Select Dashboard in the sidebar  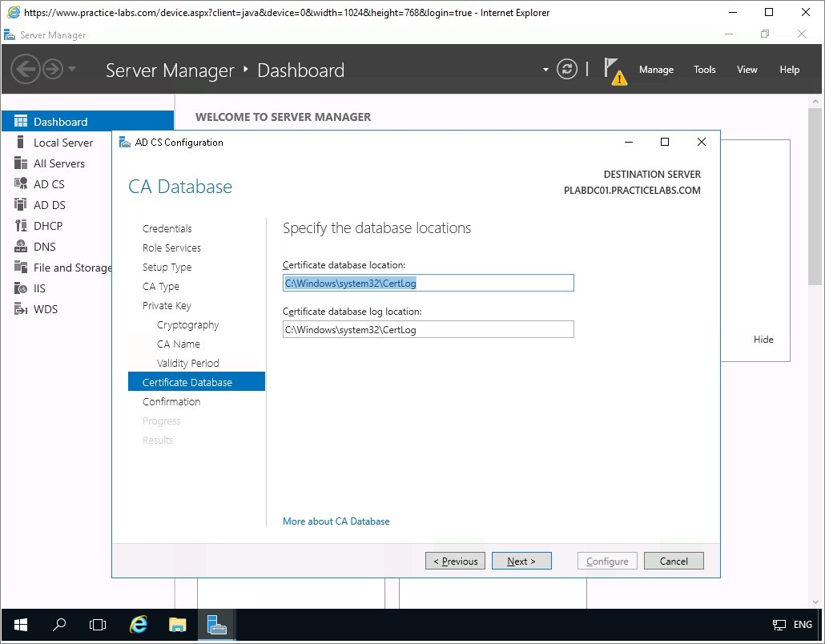[88, 122]
